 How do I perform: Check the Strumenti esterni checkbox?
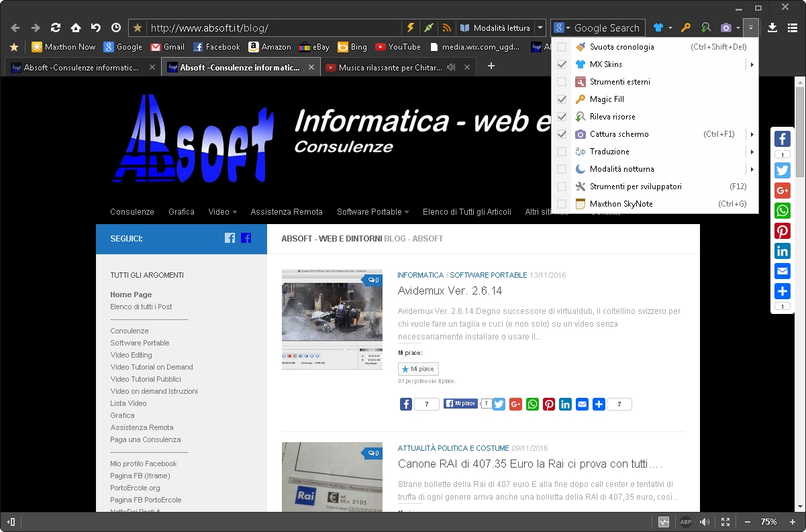tap(562, 82)
